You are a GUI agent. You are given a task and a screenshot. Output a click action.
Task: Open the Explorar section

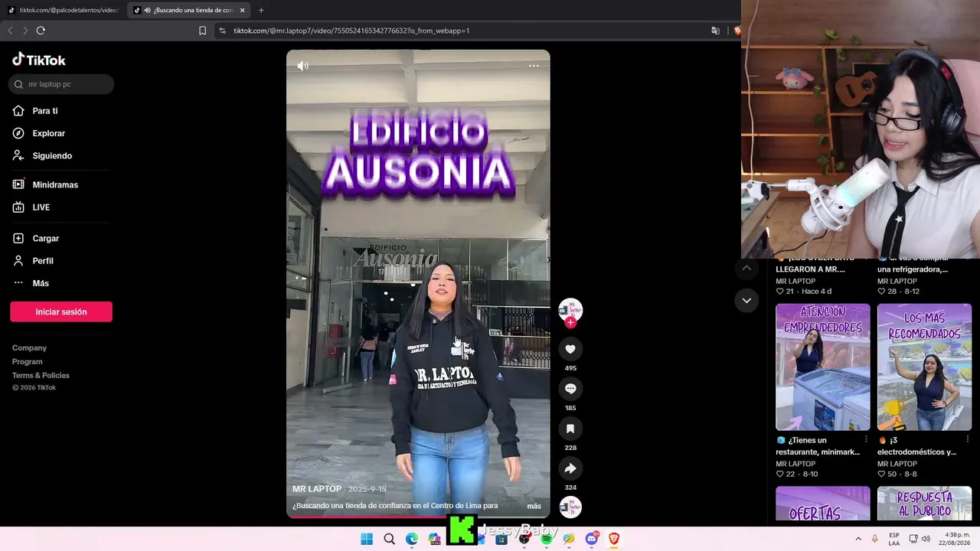[49, 133]
